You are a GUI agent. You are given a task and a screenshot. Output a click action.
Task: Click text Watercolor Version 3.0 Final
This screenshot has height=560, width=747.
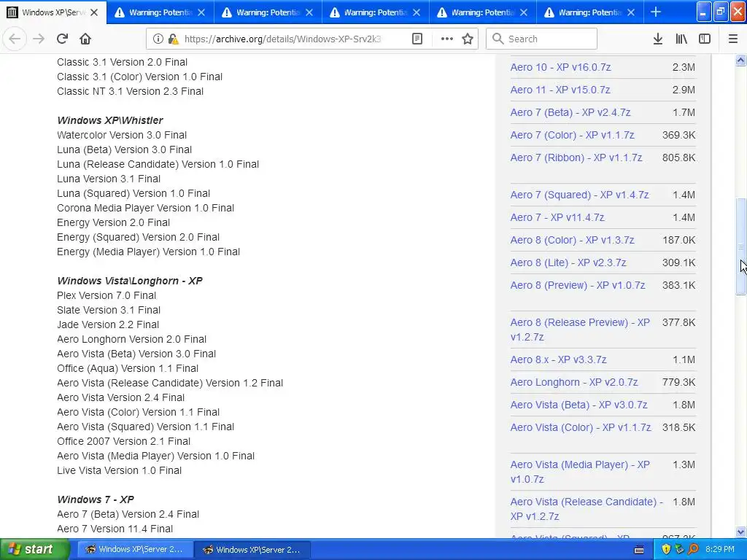point(122,135)
